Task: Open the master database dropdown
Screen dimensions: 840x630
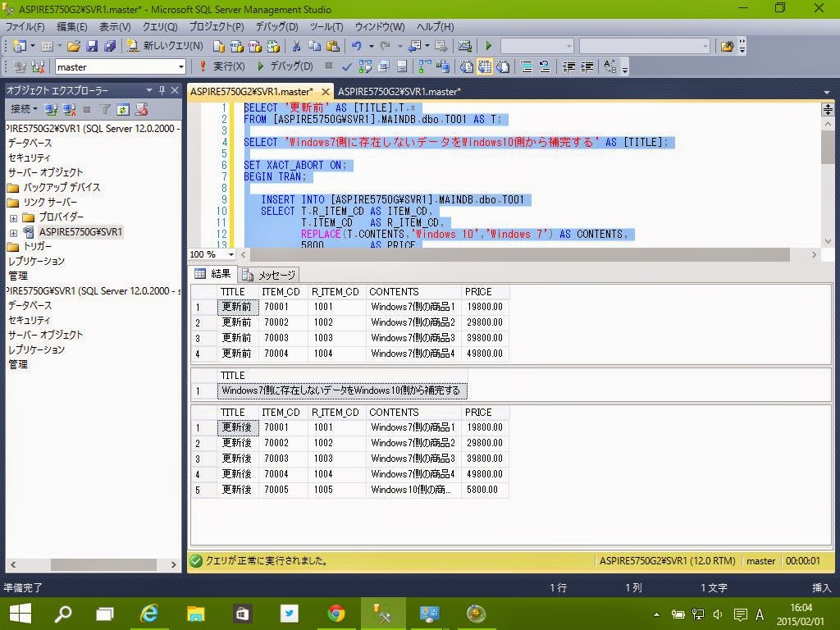Action: click(x=181, y=66)
